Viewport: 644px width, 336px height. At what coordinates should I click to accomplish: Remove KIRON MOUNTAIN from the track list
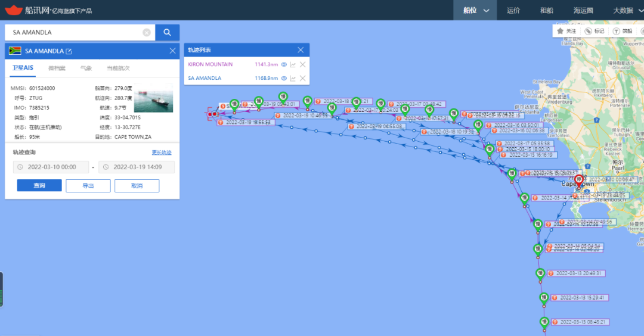click(x=302, y=64)
